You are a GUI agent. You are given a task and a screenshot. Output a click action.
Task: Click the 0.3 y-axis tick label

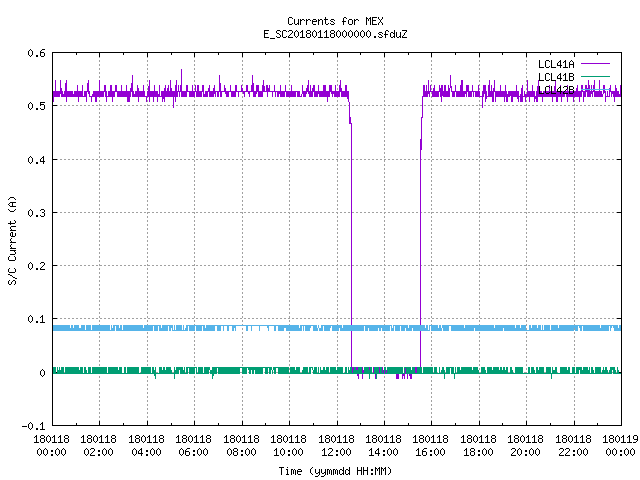coord(36,213)
